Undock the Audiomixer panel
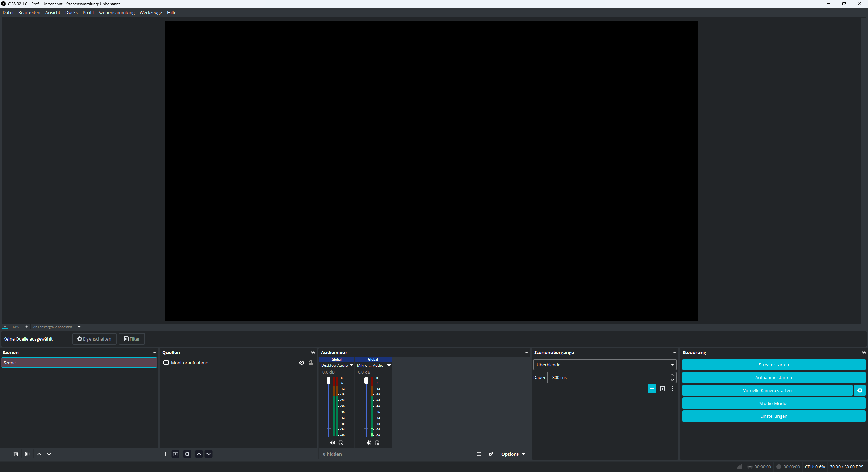 [x=526, y=352]
